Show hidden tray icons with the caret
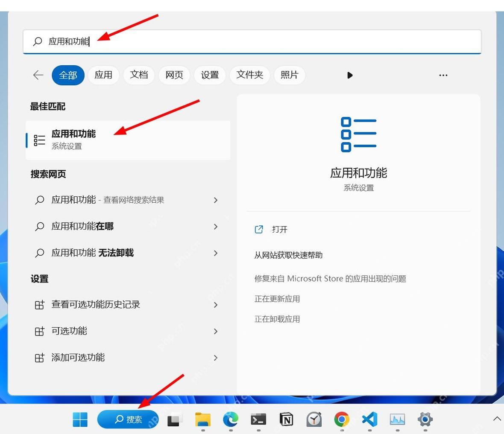504x434 pixels. [x=497, y=419]
